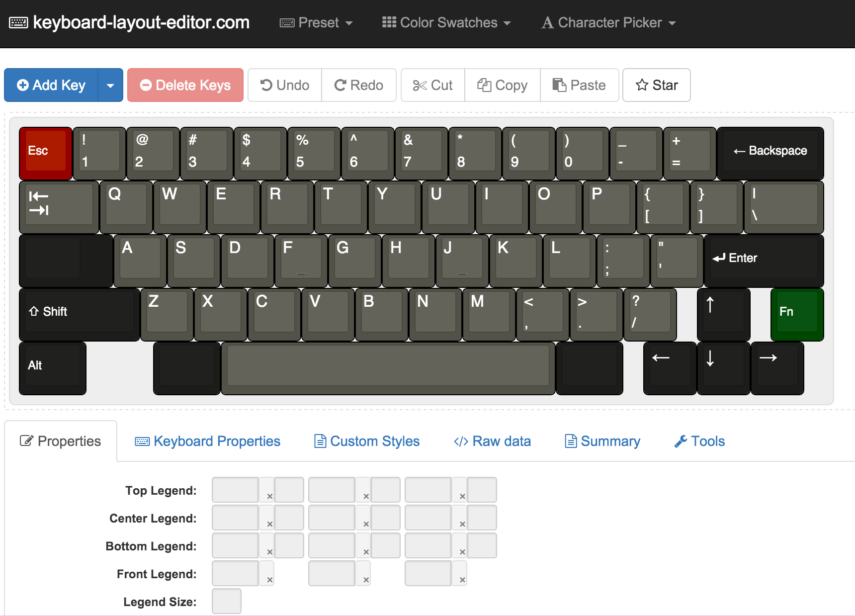Expand the Add Key split-button arrow

click(110, 85)
